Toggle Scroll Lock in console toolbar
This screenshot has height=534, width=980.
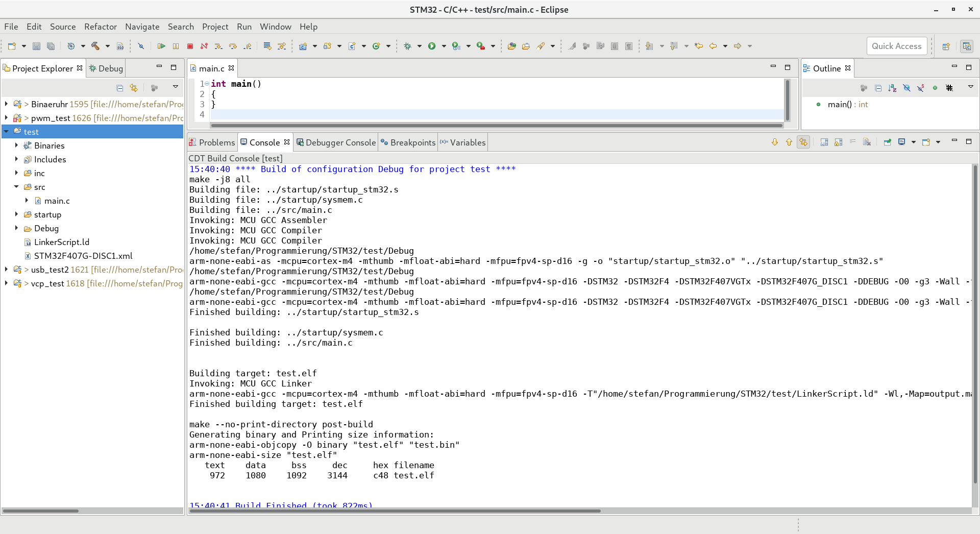coord(838,142)
